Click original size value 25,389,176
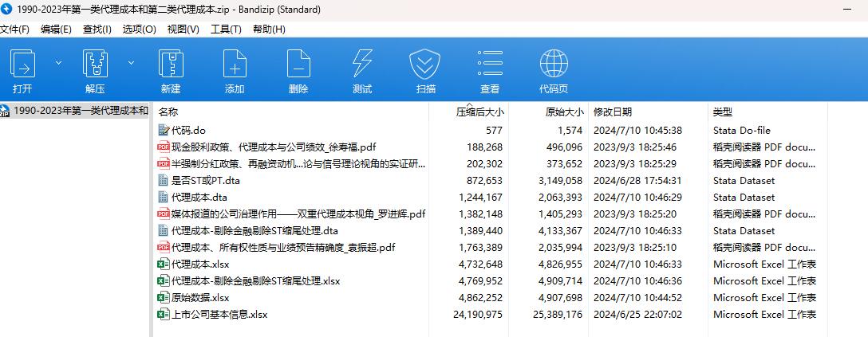The image size is (868, 337). [x=558, y=314]
